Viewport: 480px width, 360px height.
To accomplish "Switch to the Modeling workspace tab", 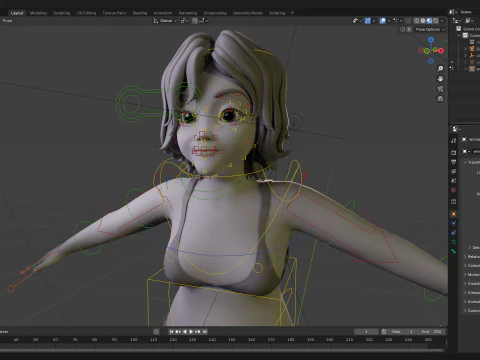I will click(38, 13).
